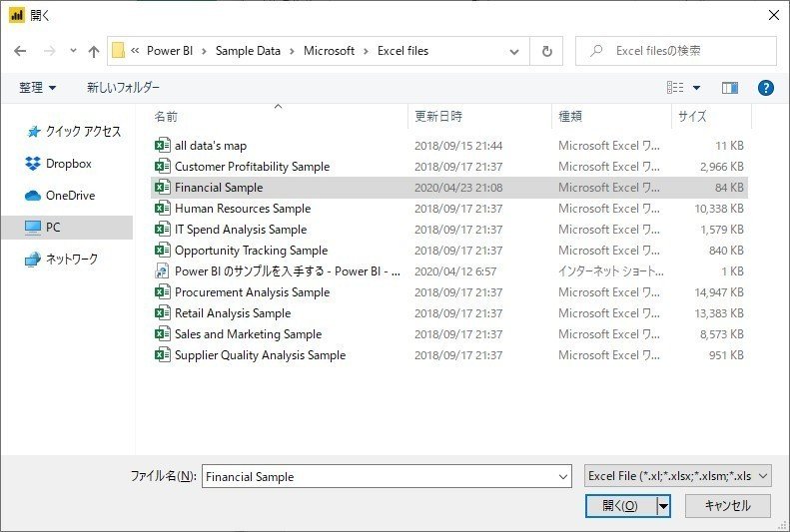
Task: Click the date 2020/04/12 6:57
Action: pyautogui.click(x=455, y=271)
